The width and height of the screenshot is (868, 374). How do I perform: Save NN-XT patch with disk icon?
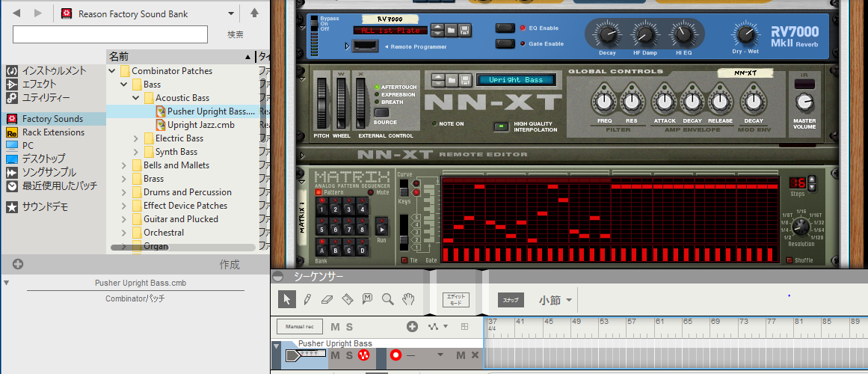click(x=465, y=80)
